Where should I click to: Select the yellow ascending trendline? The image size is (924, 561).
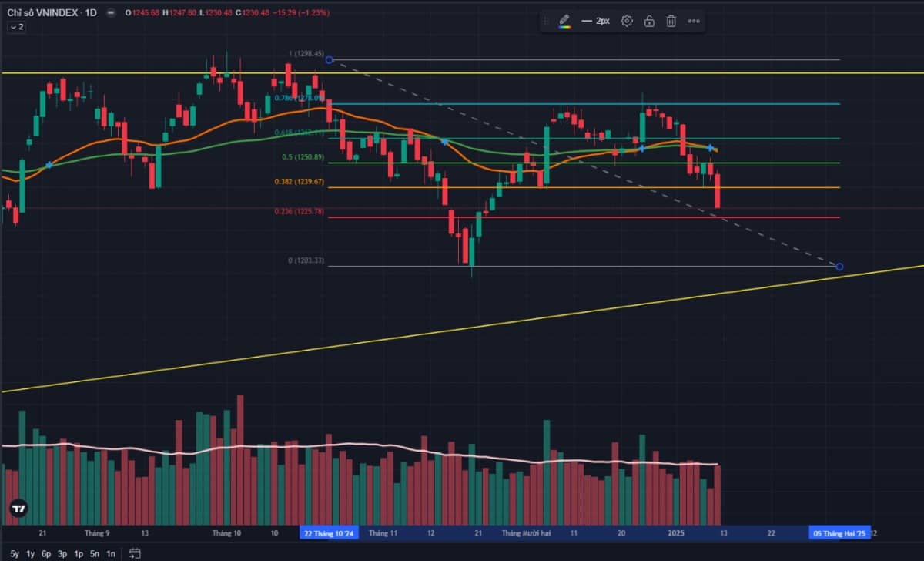(462, 329)
